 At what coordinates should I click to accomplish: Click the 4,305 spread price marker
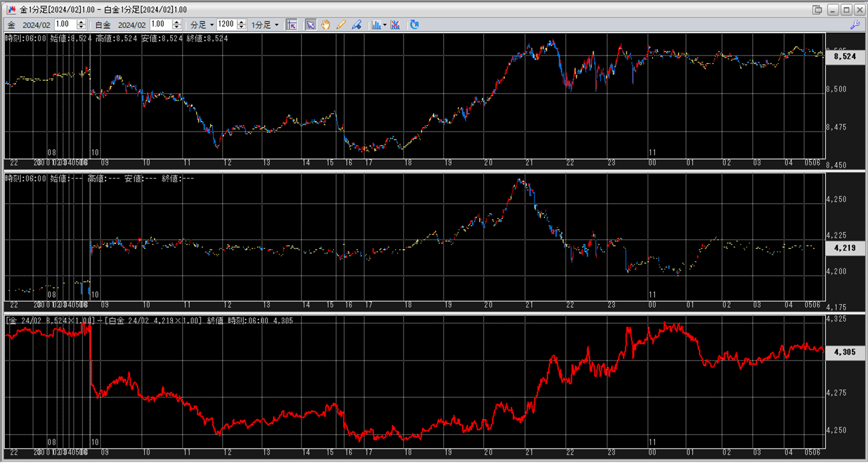pos(845,352)
